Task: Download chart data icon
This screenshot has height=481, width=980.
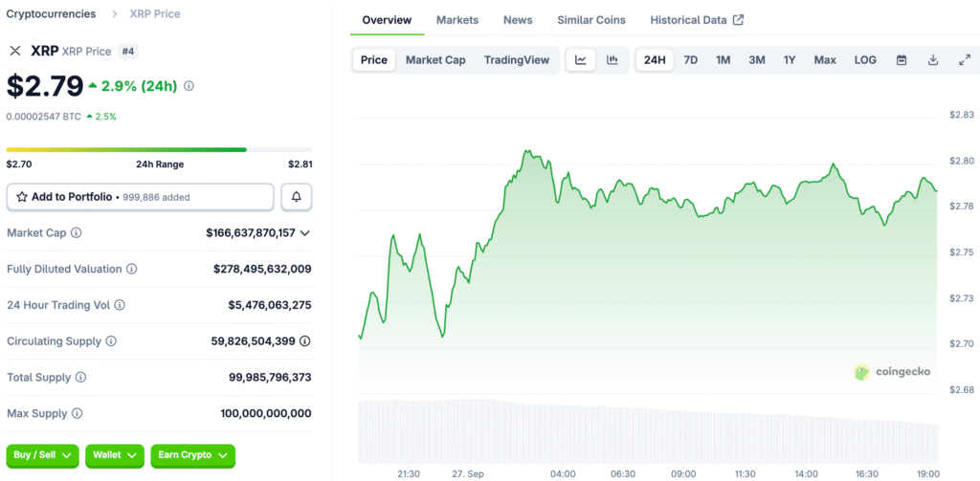Action: [933, 60]
